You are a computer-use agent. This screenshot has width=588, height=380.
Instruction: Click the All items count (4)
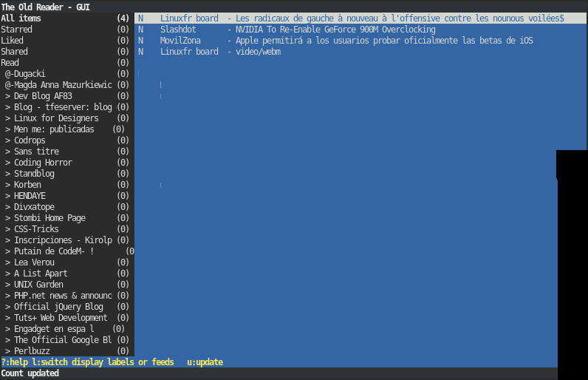(x=123, y=18)
